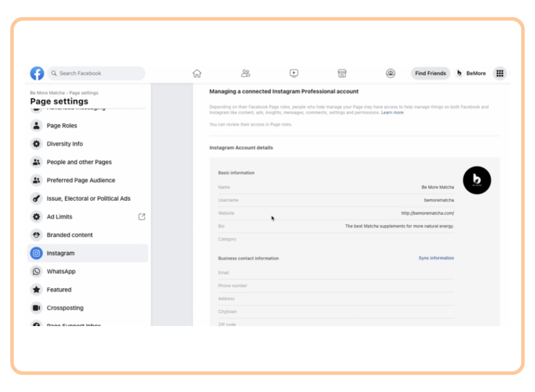This screenshot has width=535, height=392.
Task: Click the Preferred Page Audience icon
Action: coord(36,180)
